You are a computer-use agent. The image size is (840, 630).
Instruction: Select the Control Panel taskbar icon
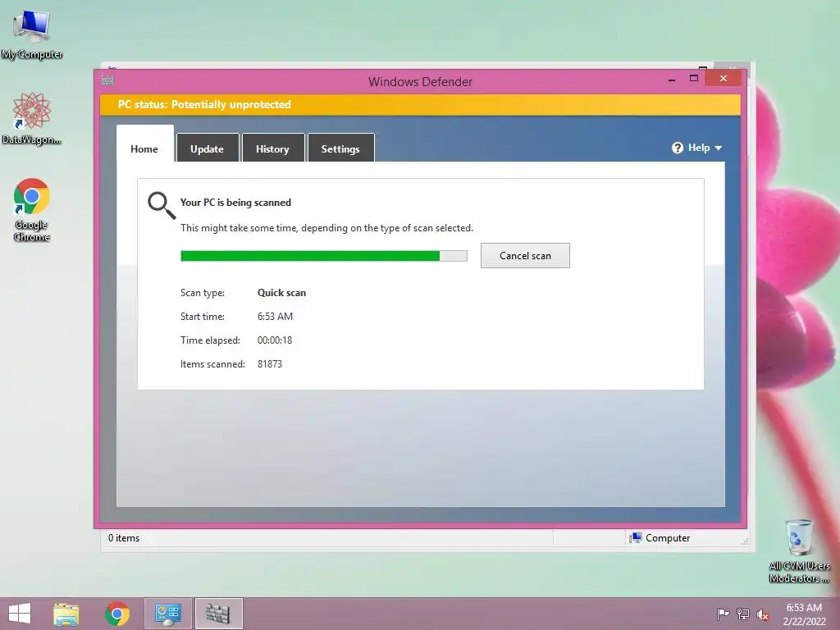[x=167, y=614]
